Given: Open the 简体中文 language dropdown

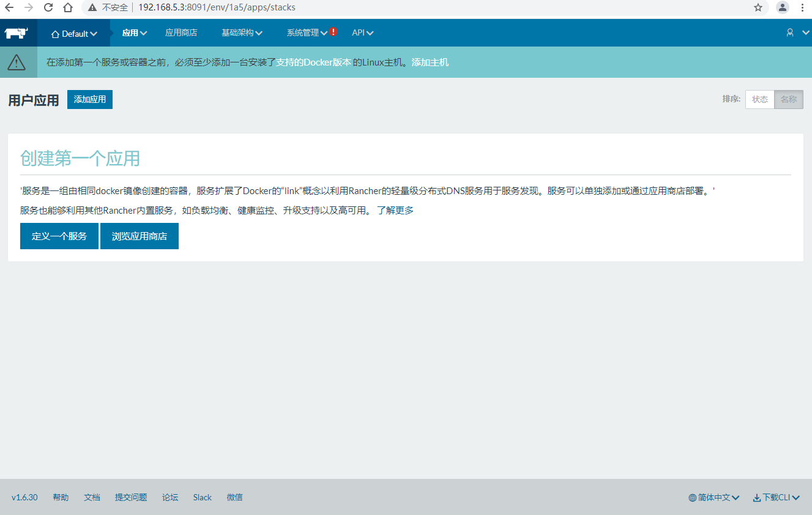Looking at the screenshot, I should [714, 497].
